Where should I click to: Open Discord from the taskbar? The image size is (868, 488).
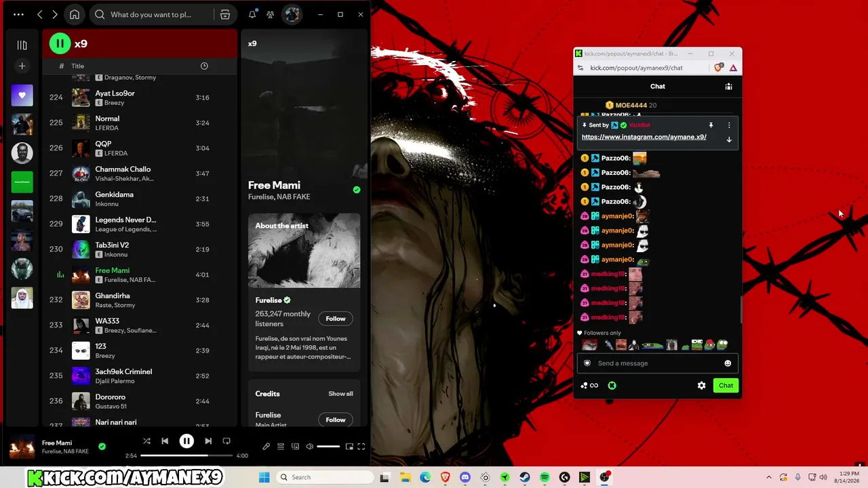(x=465, y=477)
